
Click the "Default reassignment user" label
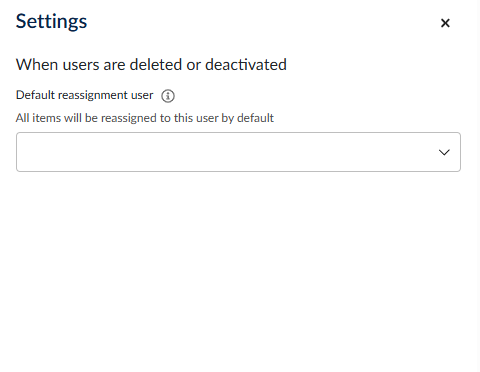pos(85,95)
